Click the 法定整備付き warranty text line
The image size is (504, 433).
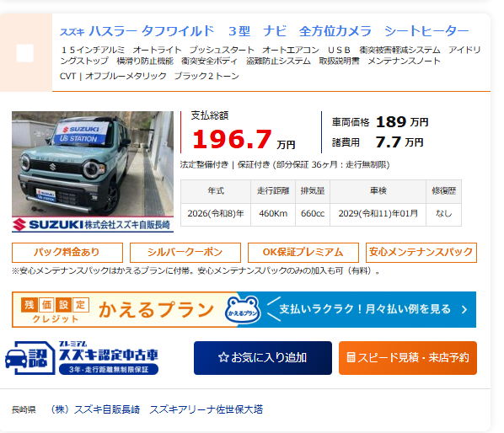click(x=285, y=165)
